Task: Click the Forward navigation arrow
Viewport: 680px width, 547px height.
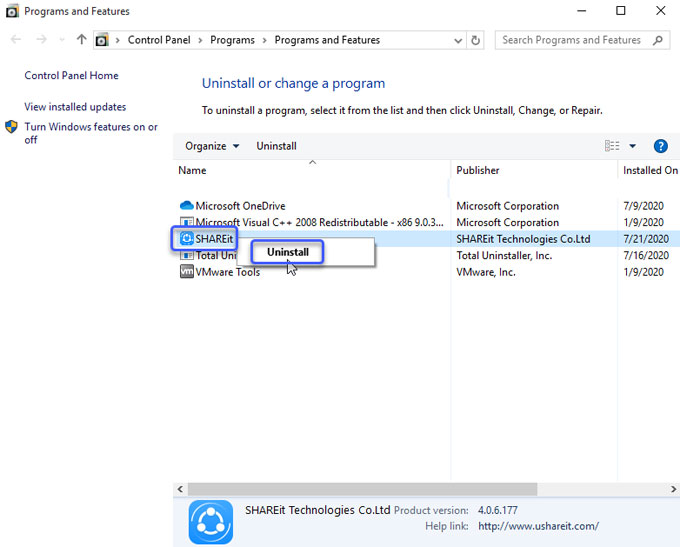Action: tap(41, 40)
